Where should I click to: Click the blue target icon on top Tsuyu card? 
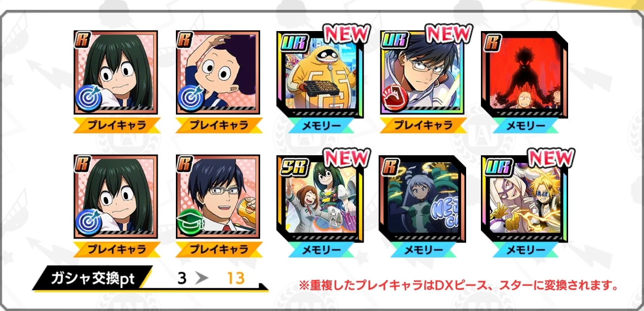coord(88,97)
